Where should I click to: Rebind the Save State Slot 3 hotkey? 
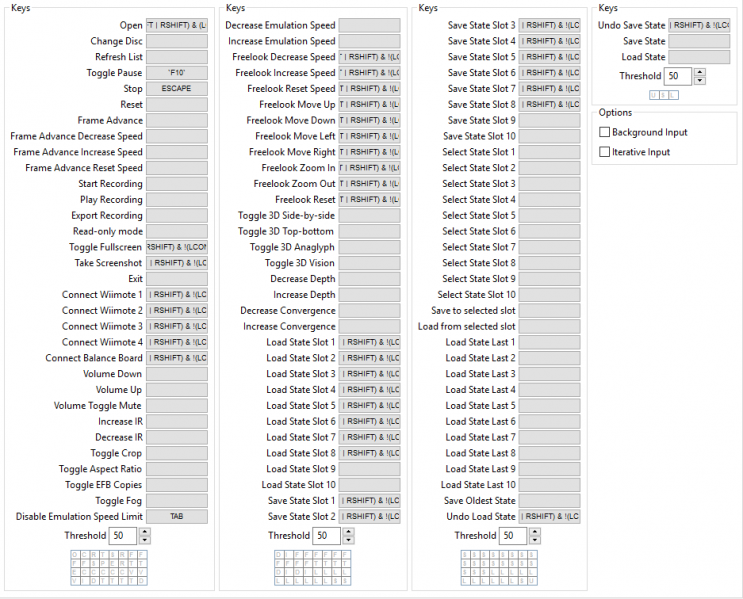point(549,26)
